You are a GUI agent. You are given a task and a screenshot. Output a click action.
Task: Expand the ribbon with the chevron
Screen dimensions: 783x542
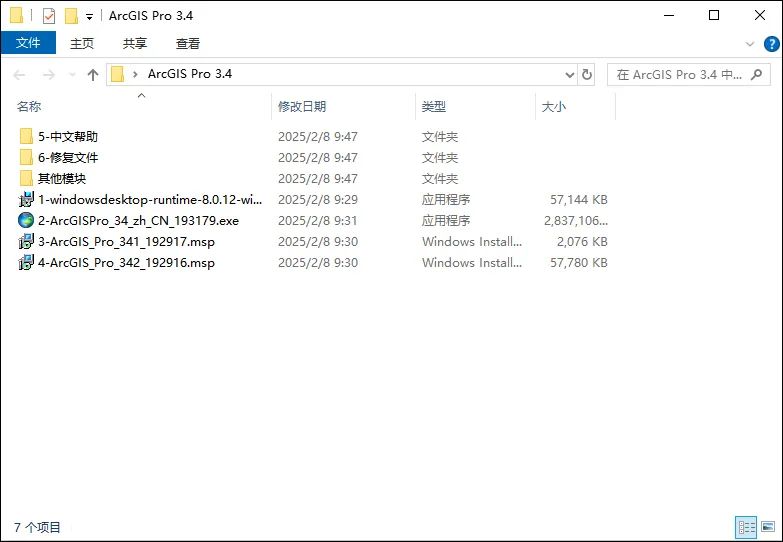tap(750, 44)
